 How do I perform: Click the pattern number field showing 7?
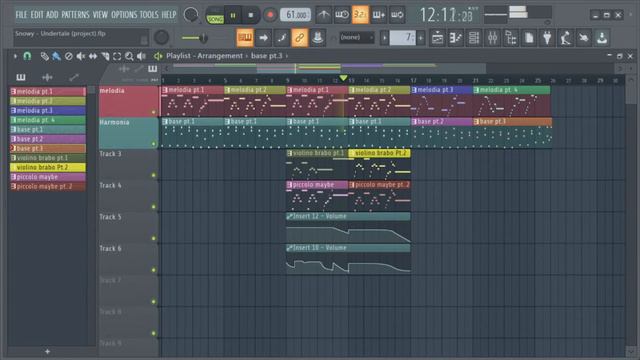pyautogui.click(x=402, y=38)
